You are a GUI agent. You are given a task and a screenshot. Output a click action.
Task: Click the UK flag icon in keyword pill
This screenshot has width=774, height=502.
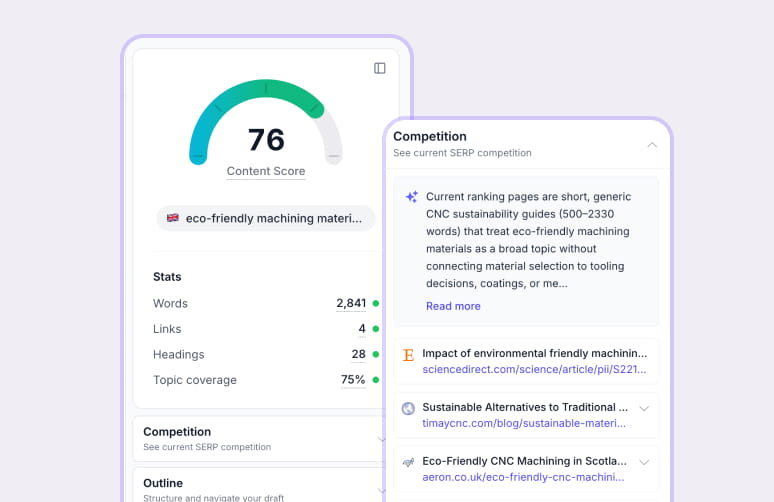(x=173, y=218)
